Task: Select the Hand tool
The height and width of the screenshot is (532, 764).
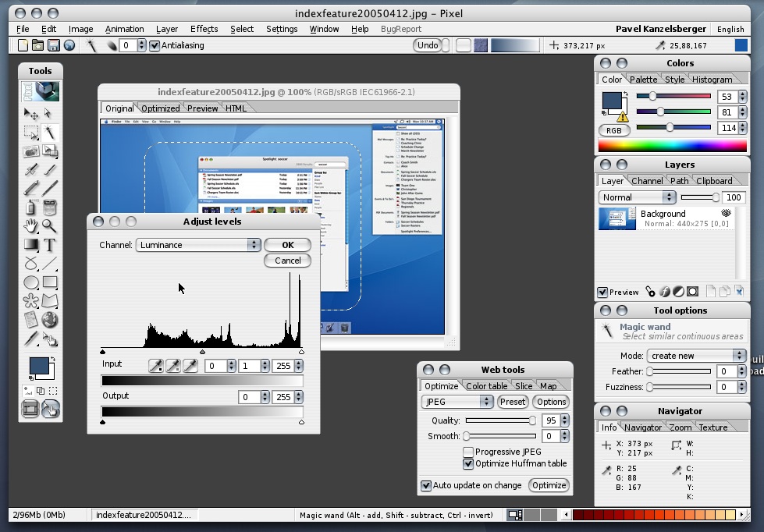Action: click(x=30, y=226)
